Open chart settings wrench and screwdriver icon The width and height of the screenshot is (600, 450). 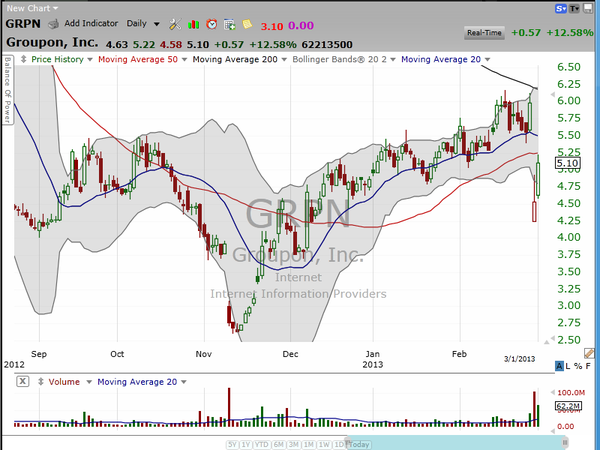tap(175, 24)
